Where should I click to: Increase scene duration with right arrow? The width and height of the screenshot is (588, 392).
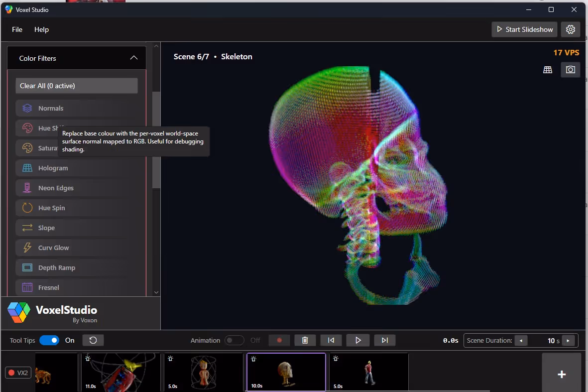pos(568,341)
